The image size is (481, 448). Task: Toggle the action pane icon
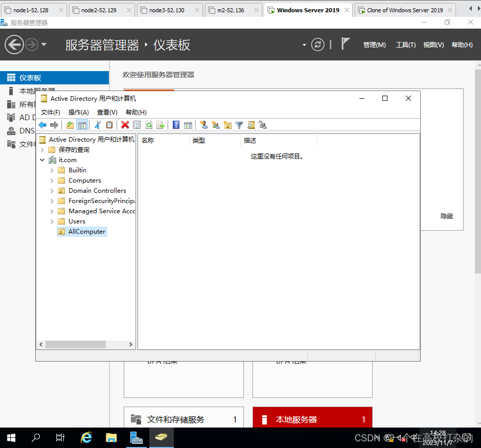pyautogui.click(x=188, y=125)
